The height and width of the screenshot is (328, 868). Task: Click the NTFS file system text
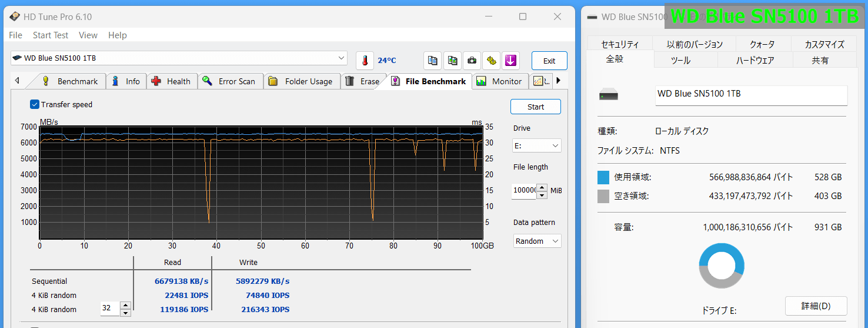(x=670, y=151)
